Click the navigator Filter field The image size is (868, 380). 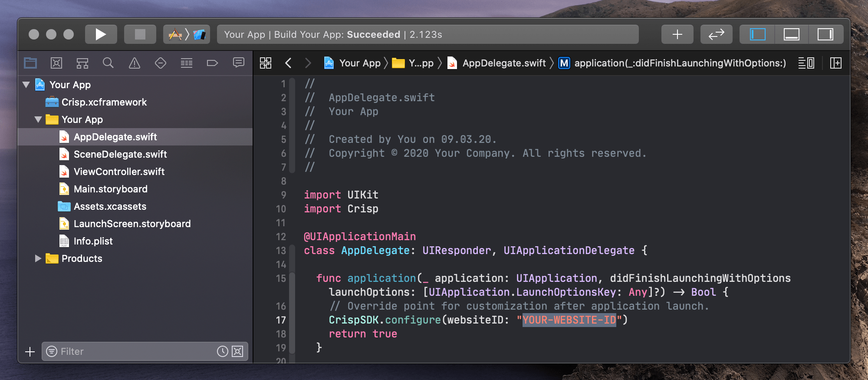point(145,351)
